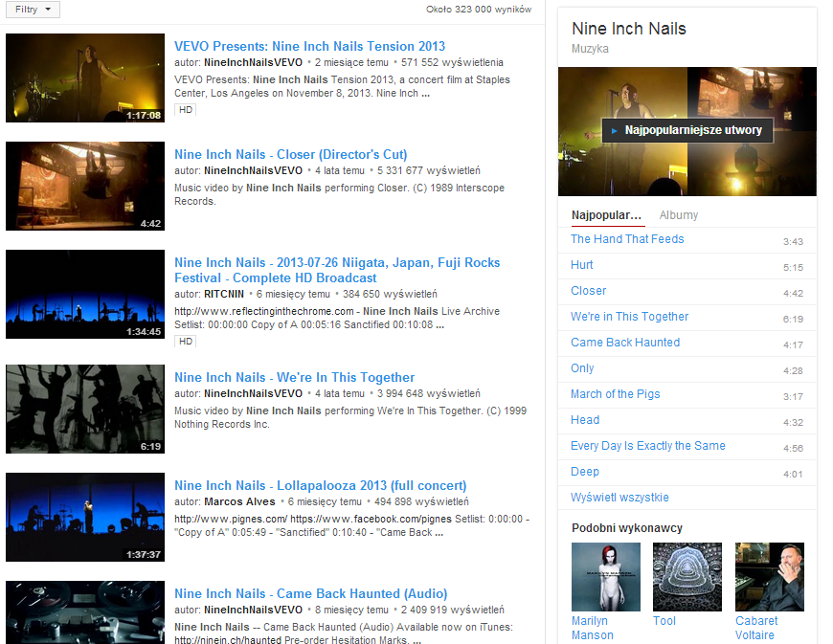The image size is (833, 644).
Task: Switch to the Najpopular... tab
Action: (607, 215)
